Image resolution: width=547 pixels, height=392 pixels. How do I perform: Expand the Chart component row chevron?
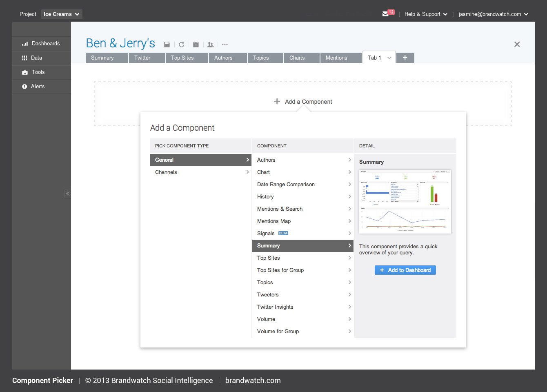click(x=349, y=172)
